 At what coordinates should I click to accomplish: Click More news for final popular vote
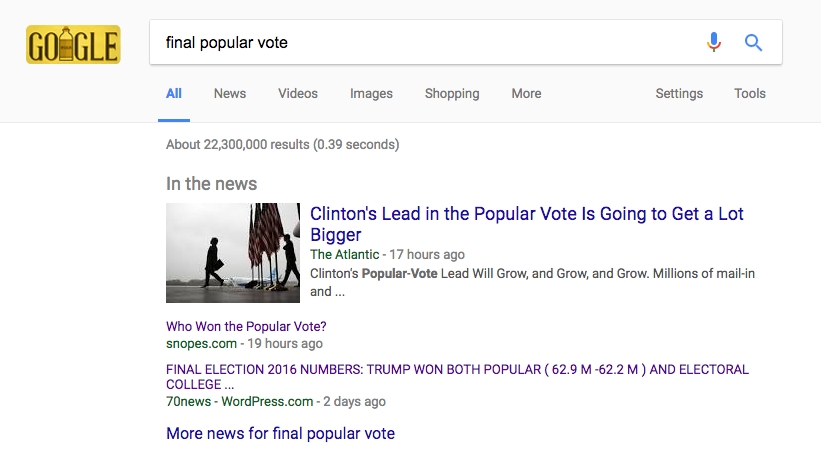coord(280,434)
